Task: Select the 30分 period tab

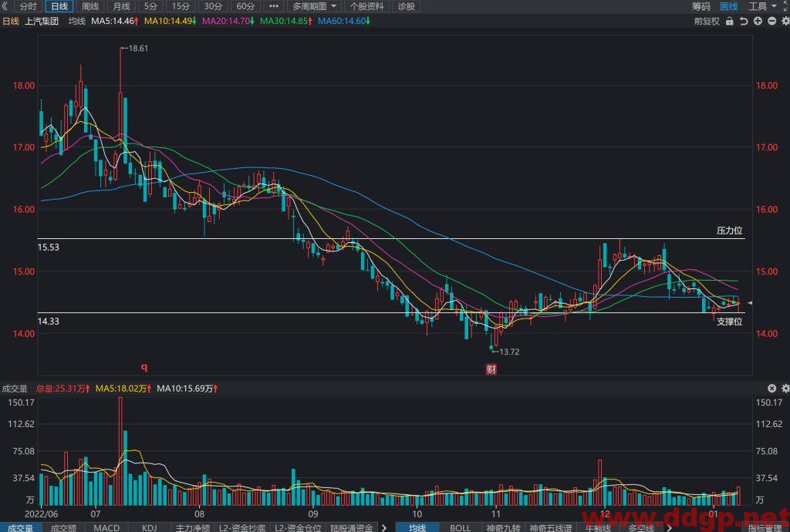Action: [x=213, y=6]
